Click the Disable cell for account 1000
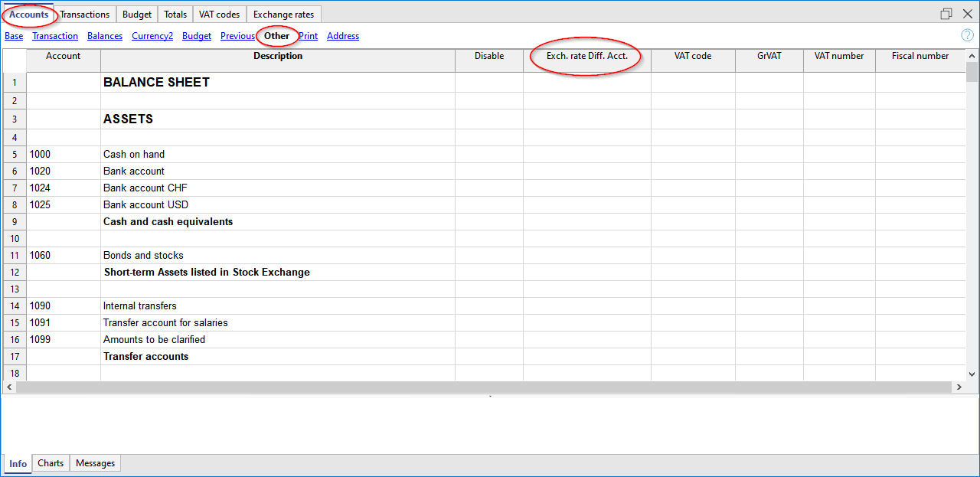Screen dimensions: 980x477 coord(488,155)
